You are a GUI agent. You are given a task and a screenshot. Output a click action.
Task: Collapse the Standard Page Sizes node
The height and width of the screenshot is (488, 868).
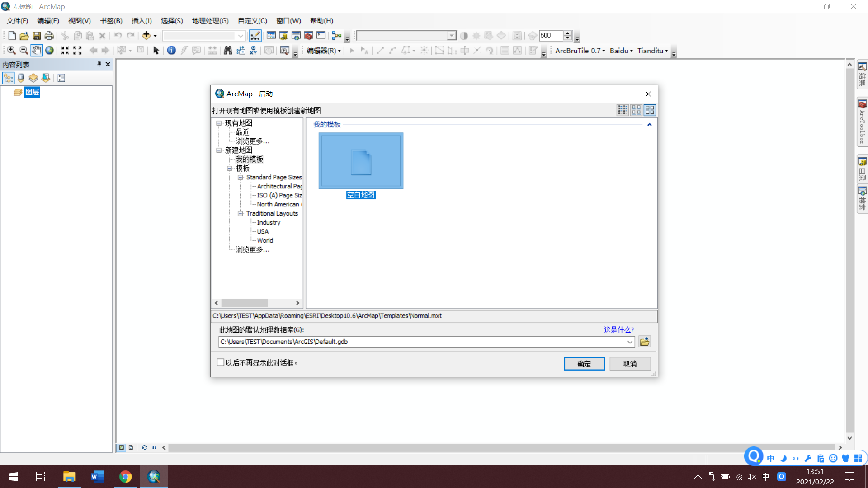241,177
